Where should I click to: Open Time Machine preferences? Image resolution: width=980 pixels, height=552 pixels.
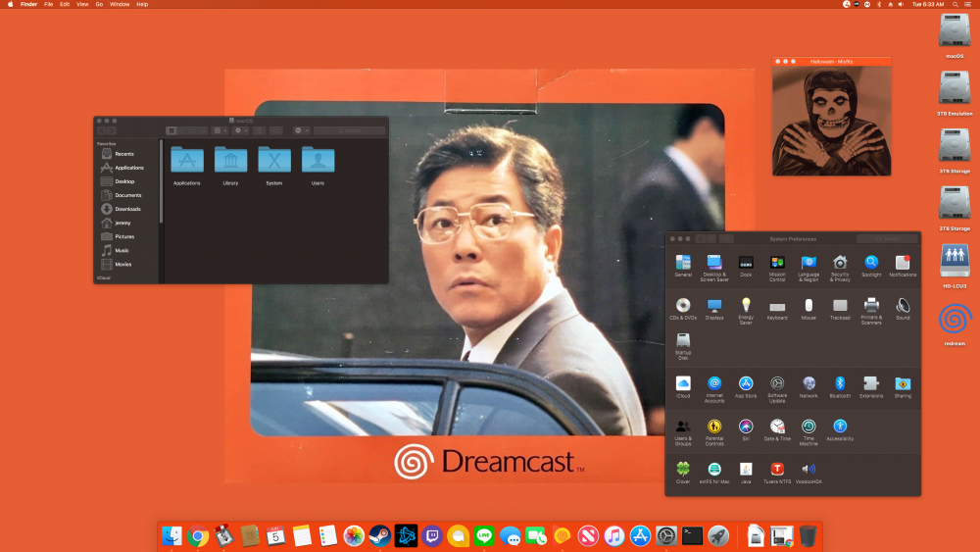[808, 432]
